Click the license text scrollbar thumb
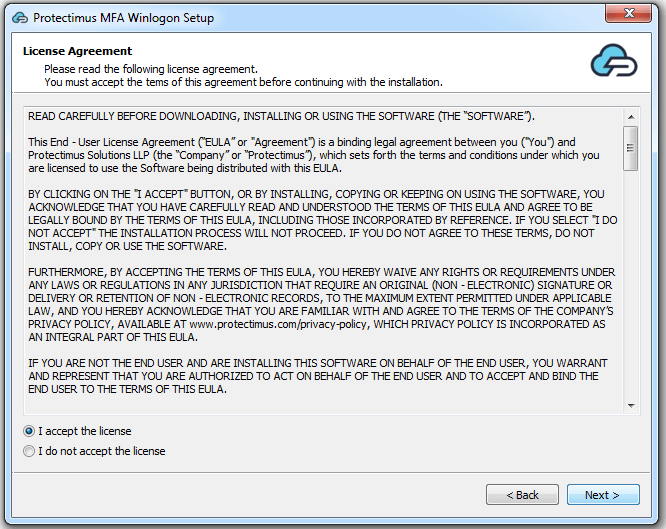Image resolution: width=666 pixels, height=529 pixels. [631, 148]
